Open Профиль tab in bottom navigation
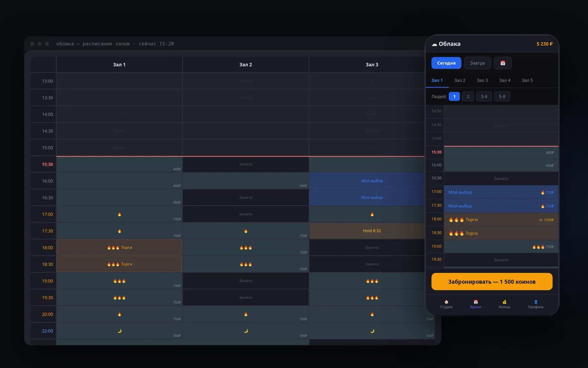The image size is (588, 368). coord(536,304)
